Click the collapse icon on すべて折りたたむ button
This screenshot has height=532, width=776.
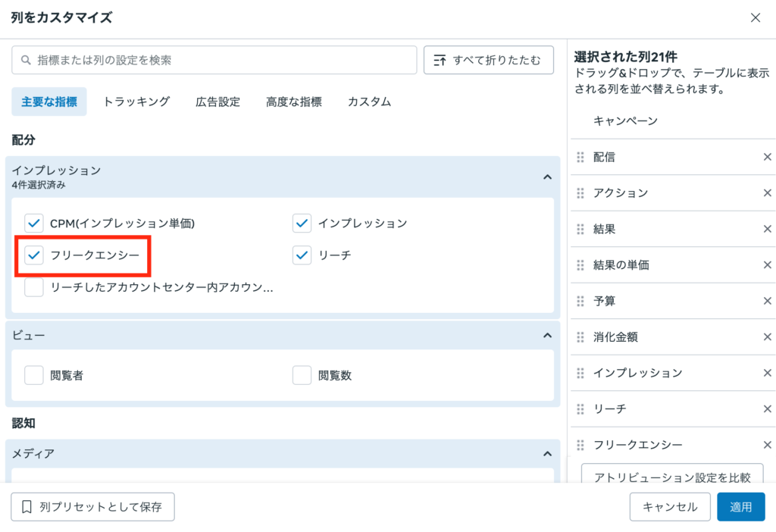coord(441,59)
